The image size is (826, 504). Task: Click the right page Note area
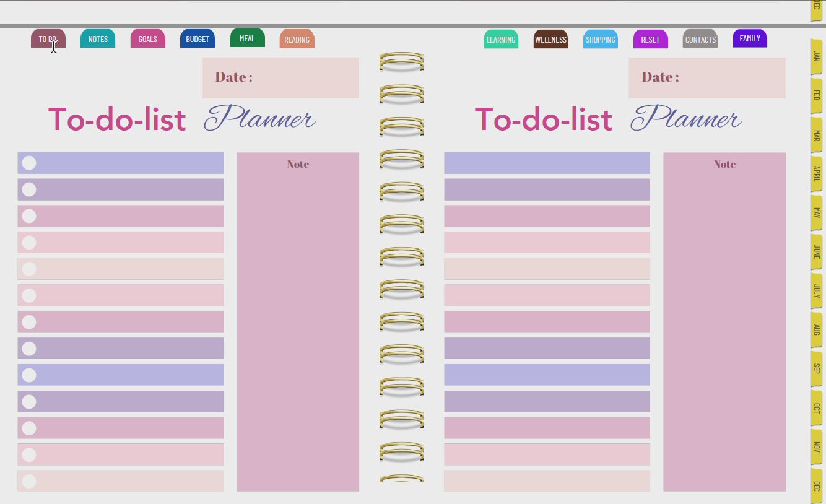click(x=724, y=322)
